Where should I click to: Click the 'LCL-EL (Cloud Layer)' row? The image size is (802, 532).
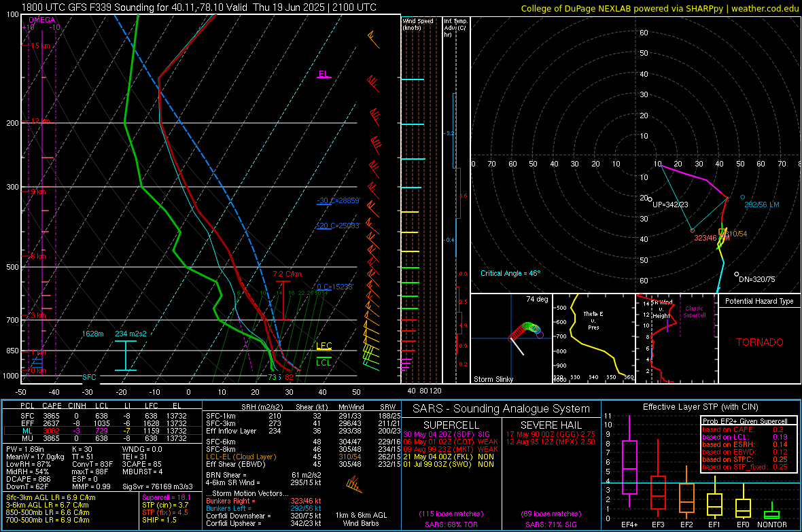click(x=303, y=457)
